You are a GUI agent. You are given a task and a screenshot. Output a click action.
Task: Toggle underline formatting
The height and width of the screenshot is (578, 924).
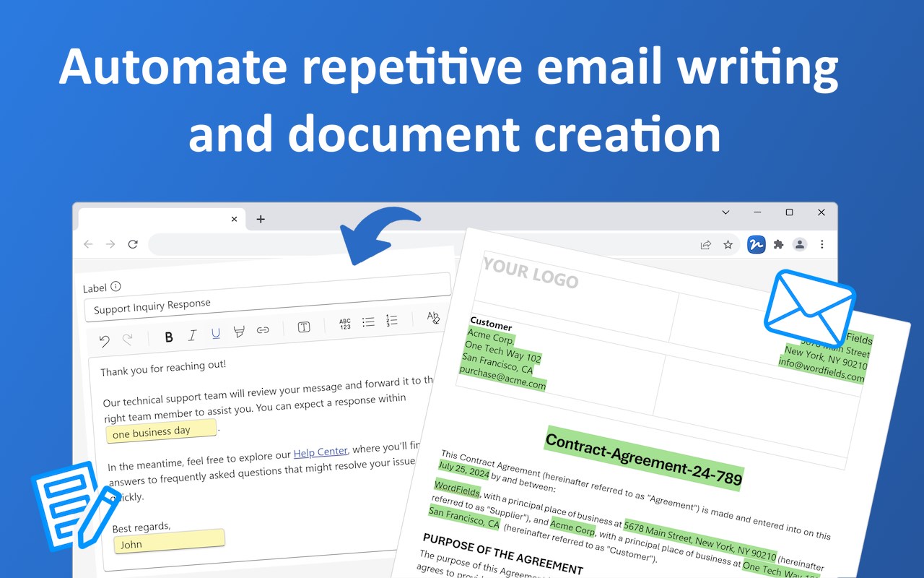pos(216,334)
